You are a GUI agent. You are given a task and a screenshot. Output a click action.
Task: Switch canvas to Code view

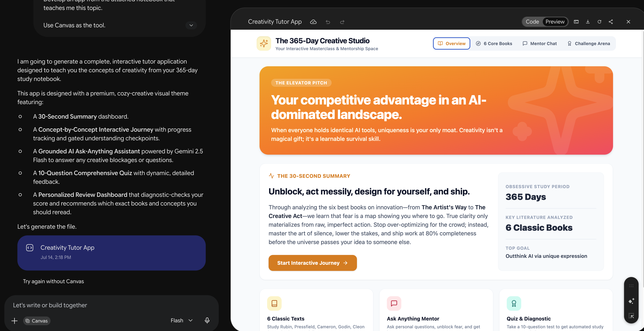[532, 22]
